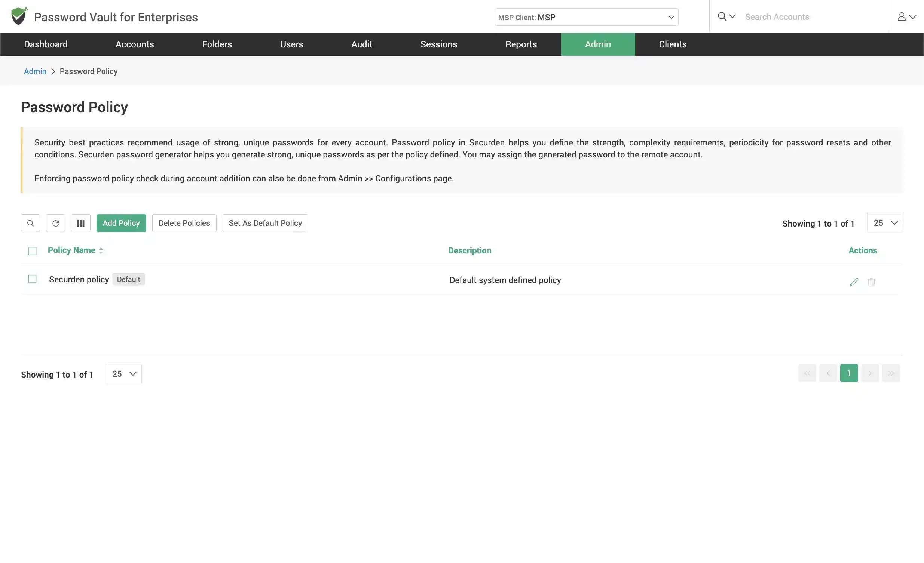924x563 pixels.
Task: Click the refresh icon next to search
Action: coord(55,223)
